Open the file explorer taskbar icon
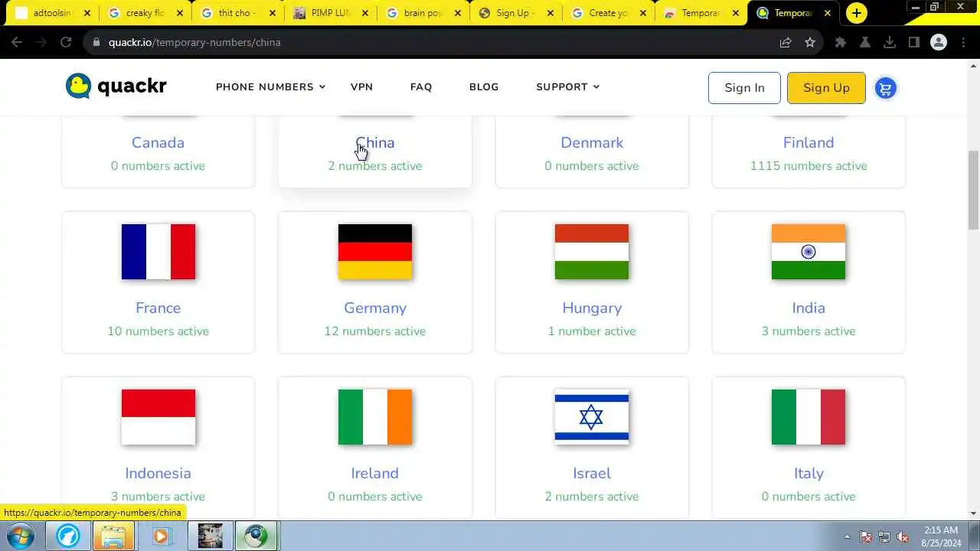Image resolution: width=980 pixels, height=551 pixels. (x=113, y=536)
